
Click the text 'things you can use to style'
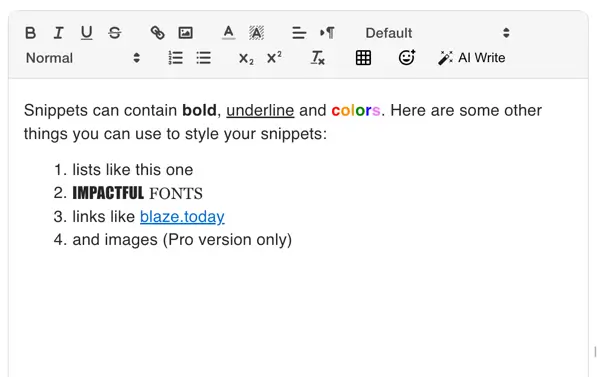pyautogui.click(x=121, y=134)
